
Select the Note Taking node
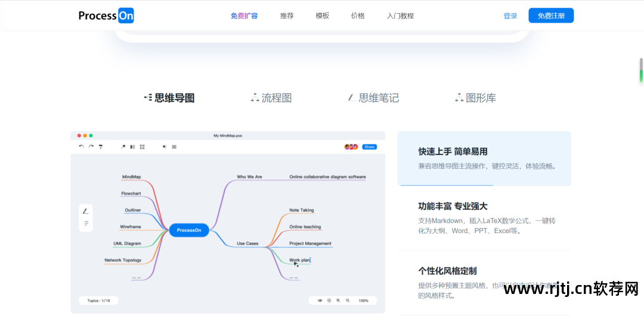pos(302,210)
